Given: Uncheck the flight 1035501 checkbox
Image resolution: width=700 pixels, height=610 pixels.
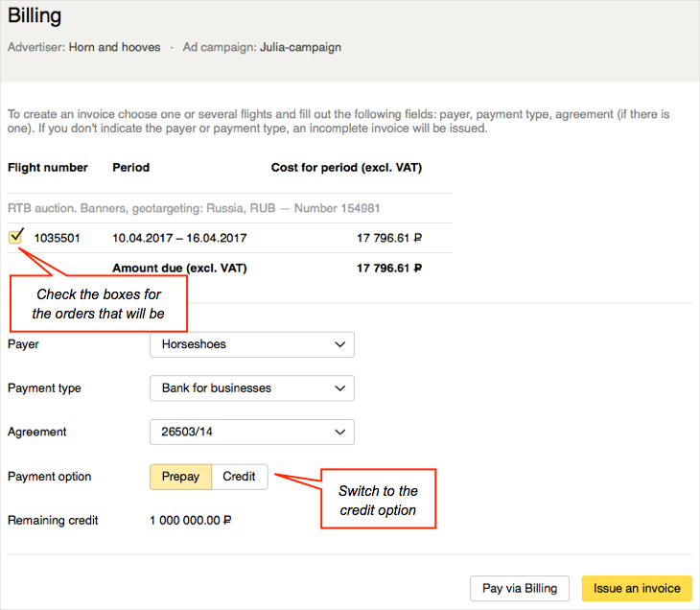Looking at the screenshot, I should coord(15,237).
